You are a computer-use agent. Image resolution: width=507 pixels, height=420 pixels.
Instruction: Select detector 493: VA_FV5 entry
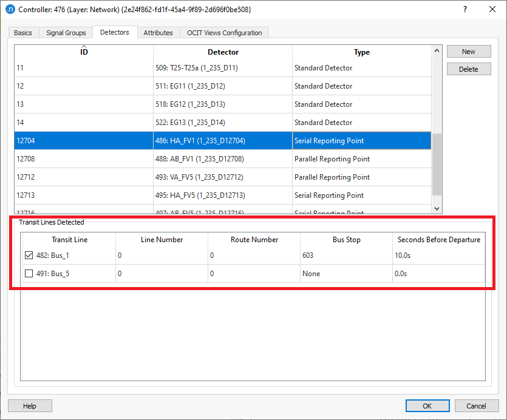pyautogui.click(x=223, y=177)
